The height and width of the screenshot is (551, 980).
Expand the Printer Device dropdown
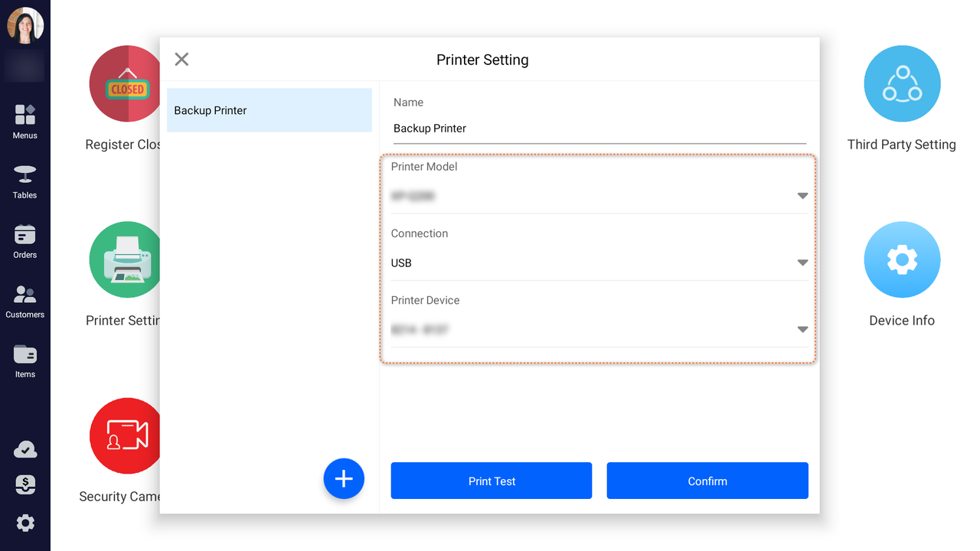click(599, 330)
